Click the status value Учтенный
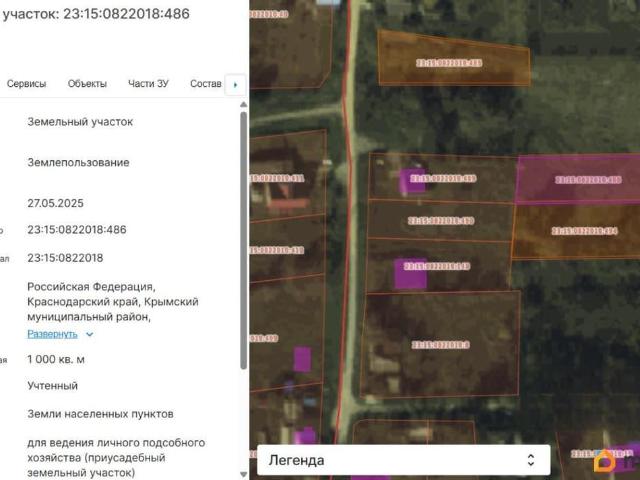 click(53, 386)
